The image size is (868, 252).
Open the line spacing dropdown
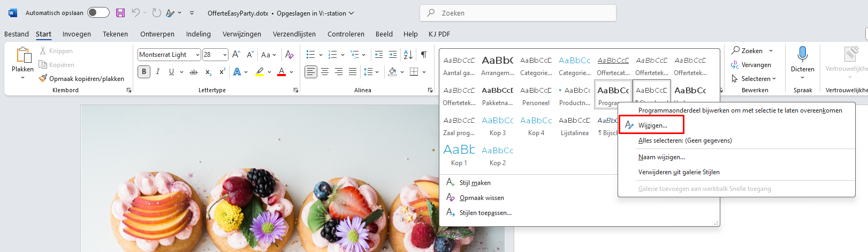pyautogui.click(x=371, y=71)
